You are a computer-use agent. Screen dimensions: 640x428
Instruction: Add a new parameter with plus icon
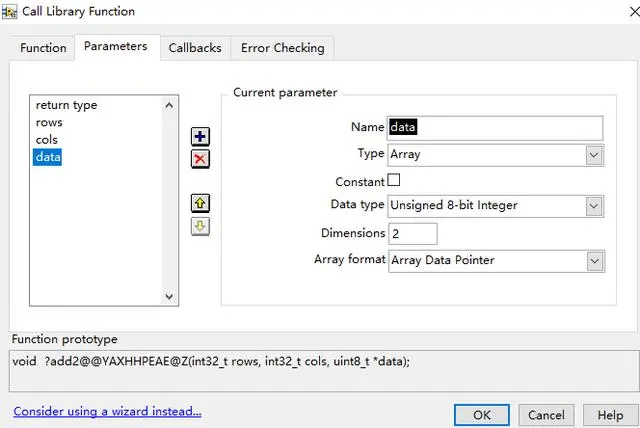pos(200,136)
